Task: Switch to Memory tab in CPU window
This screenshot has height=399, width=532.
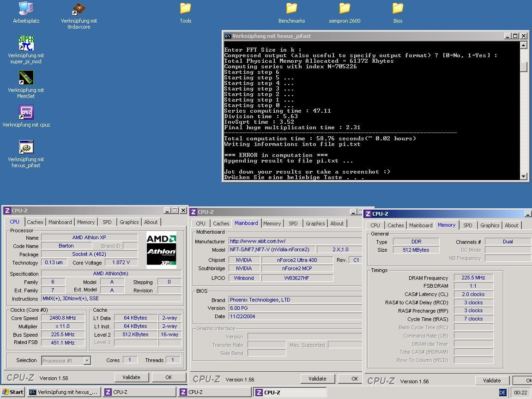Action: click(86, 222)
